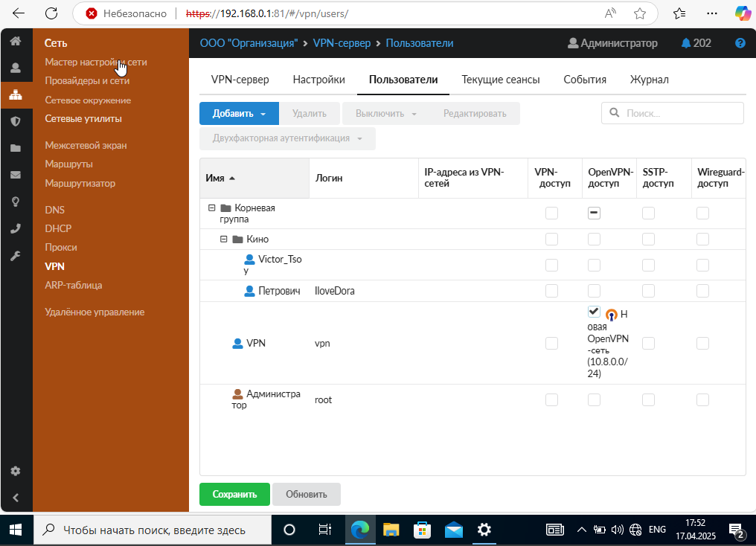Open notifications bell showing 202
This screenshot has height=546, width=756.
[696, 43]
